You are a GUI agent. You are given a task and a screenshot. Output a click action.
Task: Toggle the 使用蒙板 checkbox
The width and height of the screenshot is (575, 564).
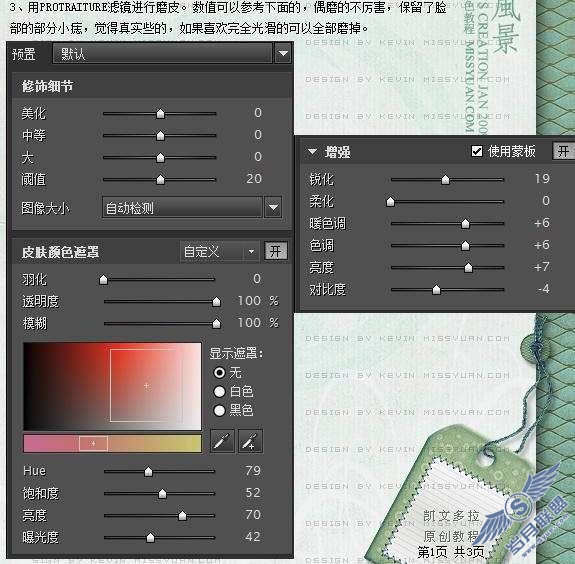[x=477, y=151]
